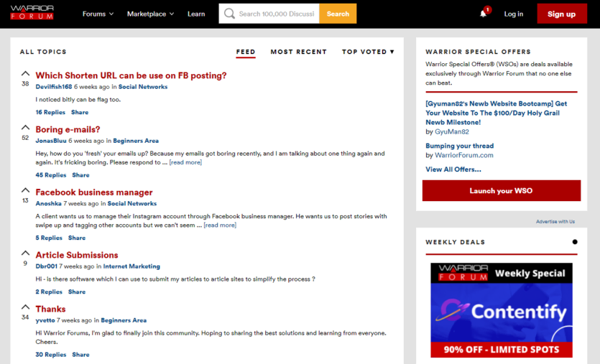This screenshot has height=364, width=600.
Task: Click the Launch your WSO button
Action: pos(502,190)
